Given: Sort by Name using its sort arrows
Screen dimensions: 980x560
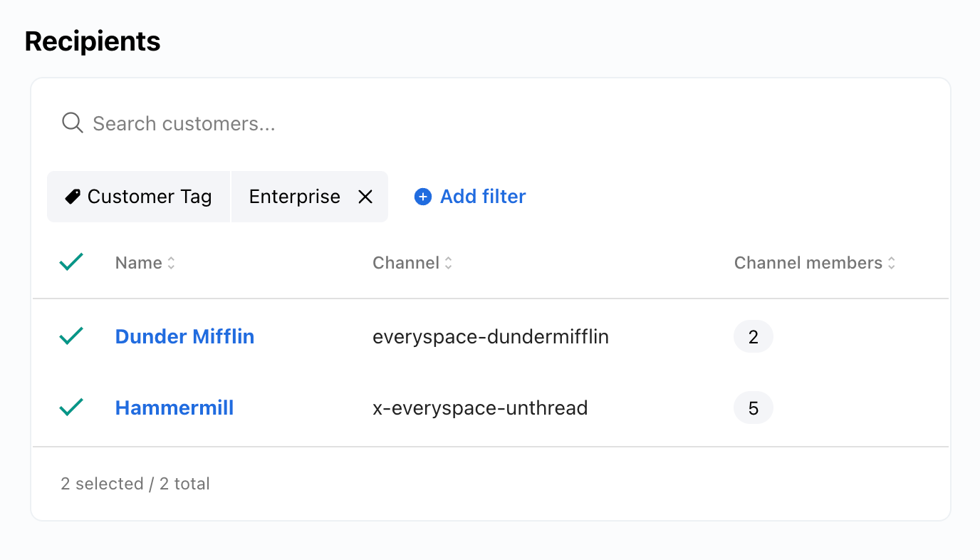Looking at the screenshot, I should coord(171,263).
